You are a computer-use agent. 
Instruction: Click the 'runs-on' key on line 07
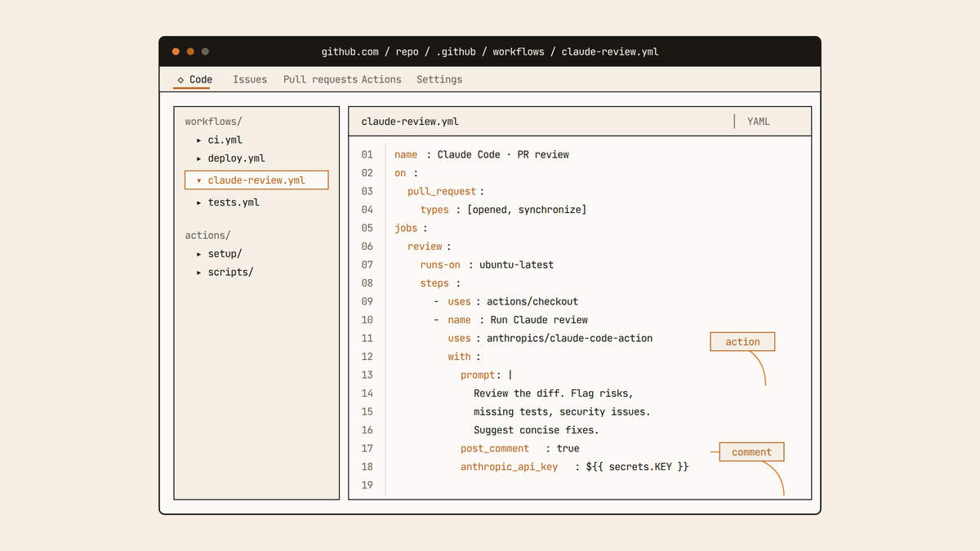coord(440,264)
